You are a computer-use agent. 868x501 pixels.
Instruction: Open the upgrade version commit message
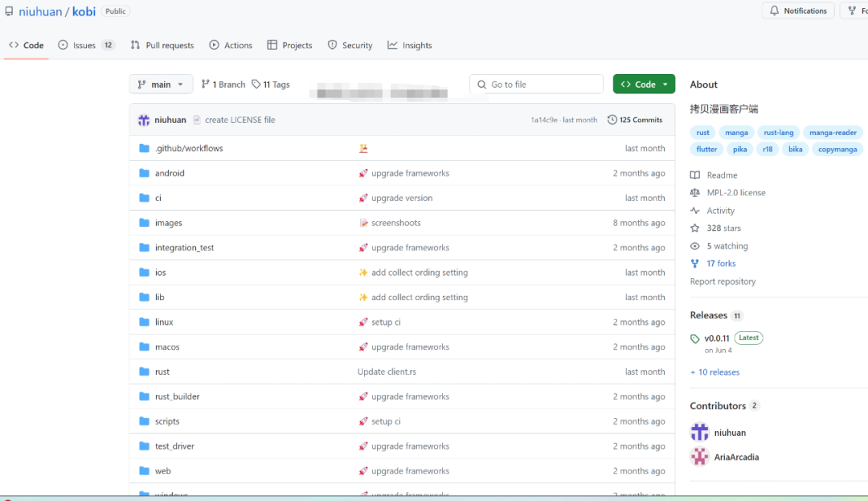click(x=402, y=198)
